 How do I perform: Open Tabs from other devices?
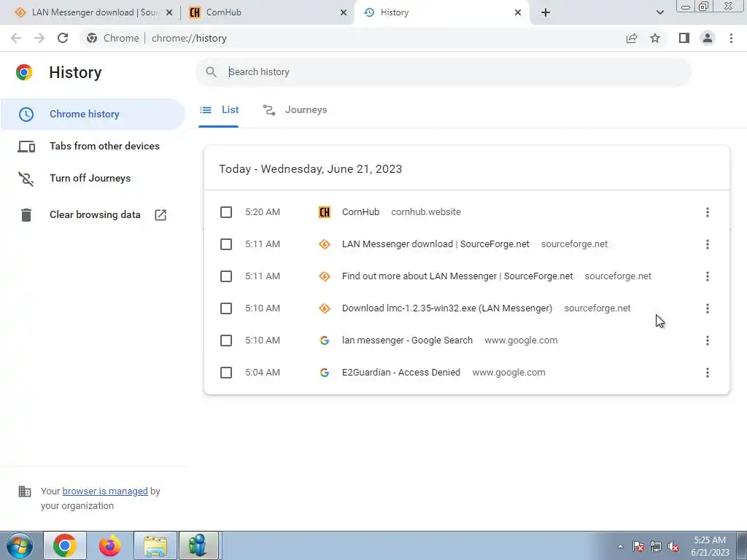(93, 146)
